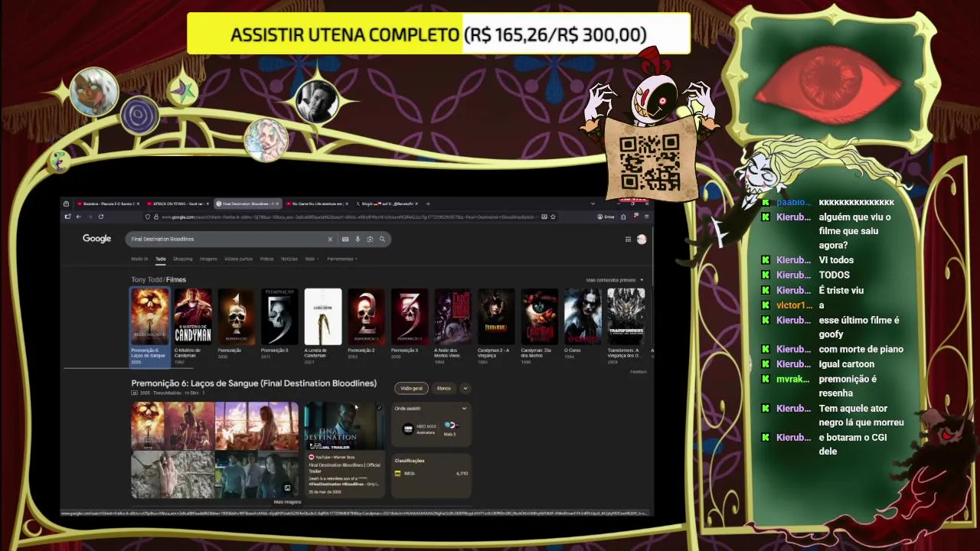Screen dimensions: 980x551
Task: Open the 'Mais conhecidos primeiro' sort dropdown
Action: (x=615, y=280)
